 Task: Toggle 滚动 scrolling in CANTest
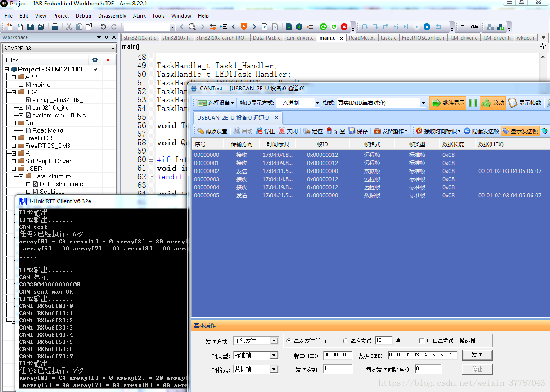493,103
